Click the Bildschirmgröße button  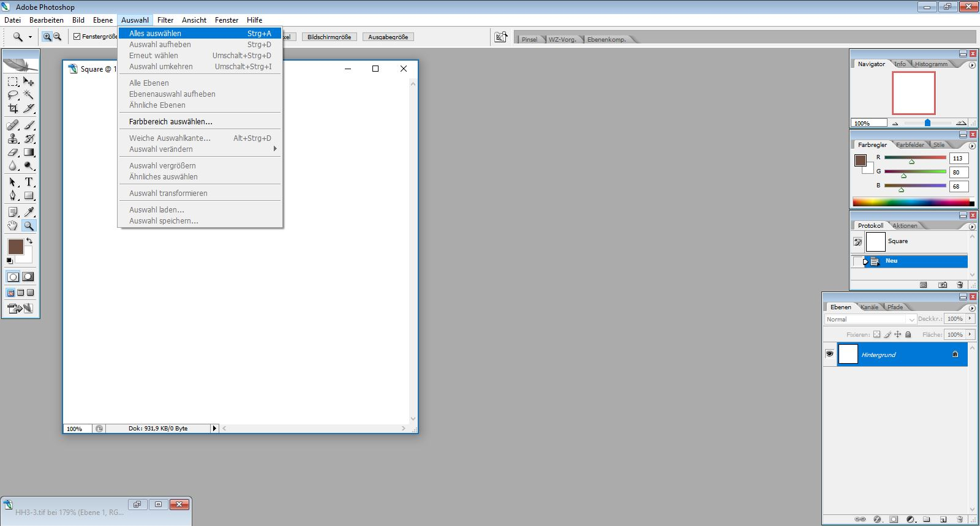[329, 37]
